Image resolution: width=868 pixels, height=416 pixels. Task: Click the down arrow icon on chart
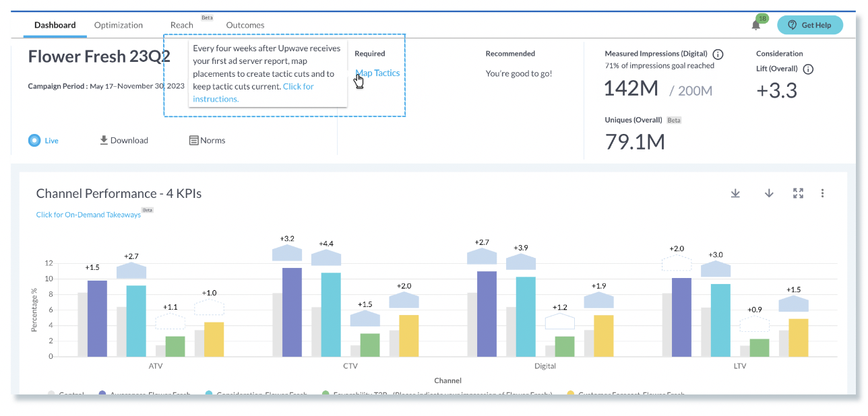[x=769, y=193]
